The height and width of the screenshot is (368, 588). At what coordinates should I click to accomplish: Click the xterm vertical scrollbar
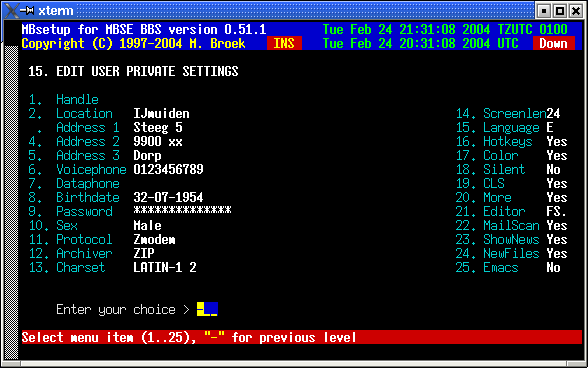click(x=11, y=203)
